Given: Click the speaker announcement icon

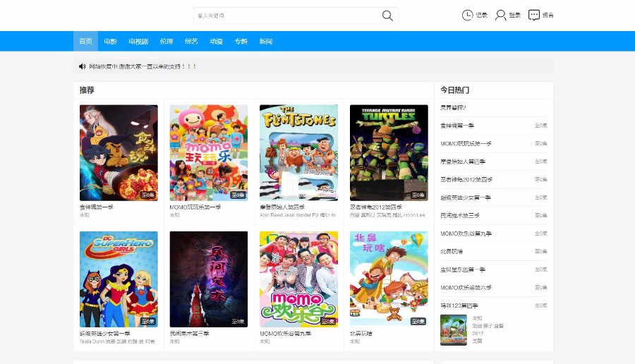Looking at the screenshot, I should click(83, 66).
